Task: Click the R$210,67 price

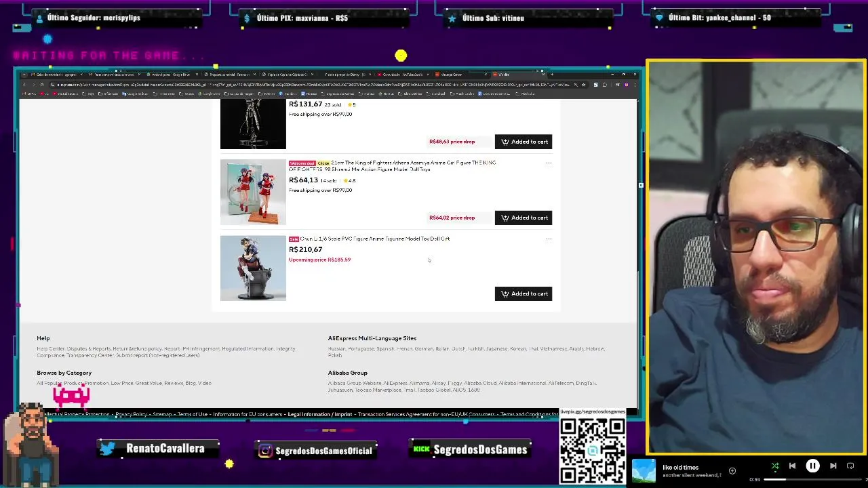Action: pos(305,249)
